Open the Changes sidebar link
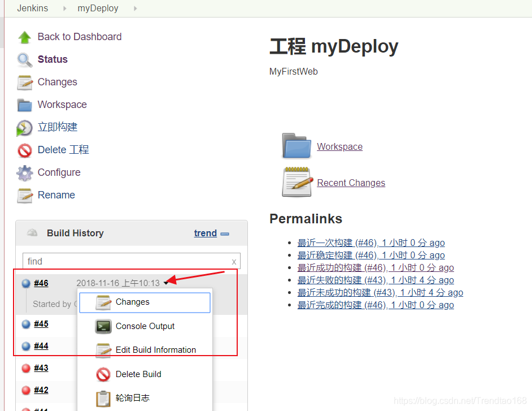This screenshot has width=532, height=411. coord(58,82)
